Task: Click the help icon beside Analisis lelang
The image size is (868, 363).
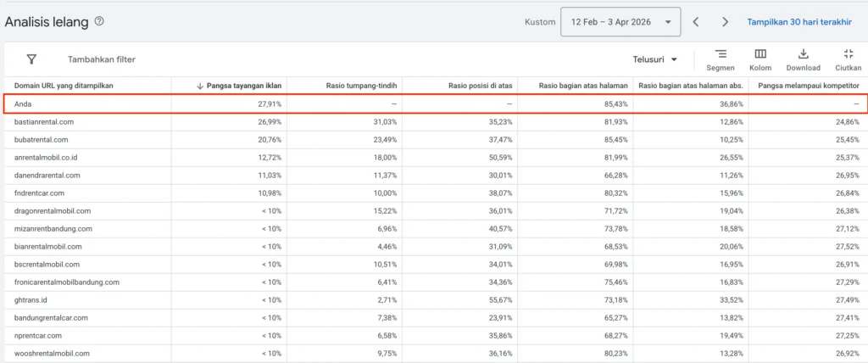Action: point(99,22)
